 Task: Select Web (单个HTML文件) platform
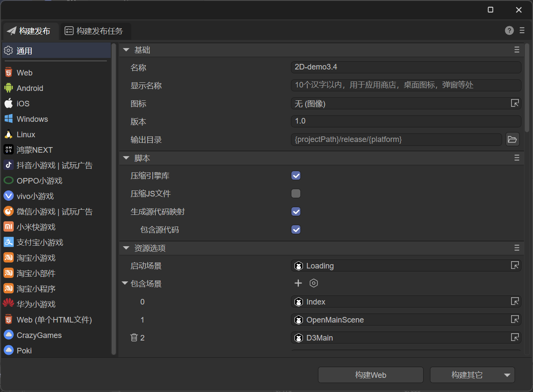pyautogui.click(x=56, y=320)
